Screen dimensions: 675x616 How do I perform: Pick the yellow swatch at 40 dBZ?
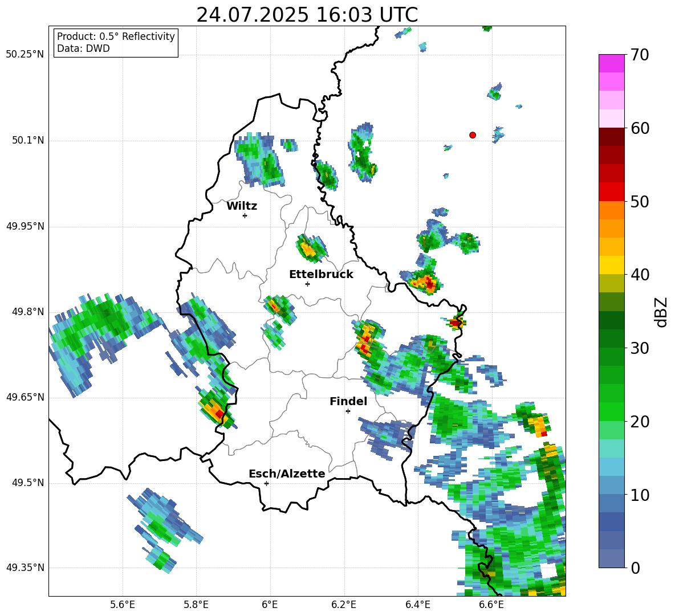(611, 265)
